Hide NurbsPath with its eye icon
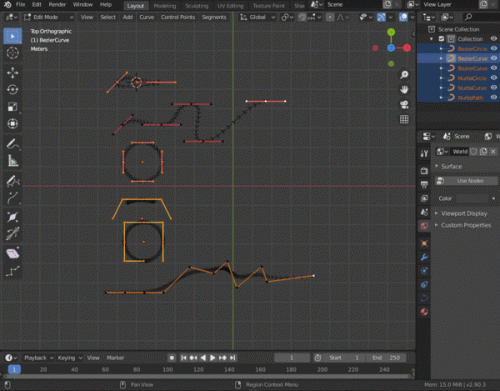The height and width of the screenshot is (391, 500). click(x=494, y=97)
